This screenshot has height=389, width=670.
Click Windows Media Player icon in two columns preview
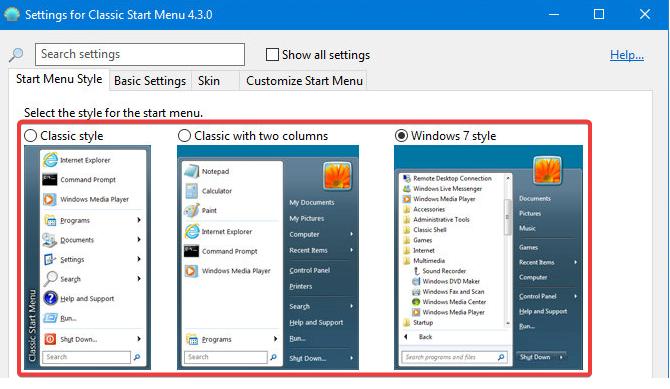(x=191, y=271)
